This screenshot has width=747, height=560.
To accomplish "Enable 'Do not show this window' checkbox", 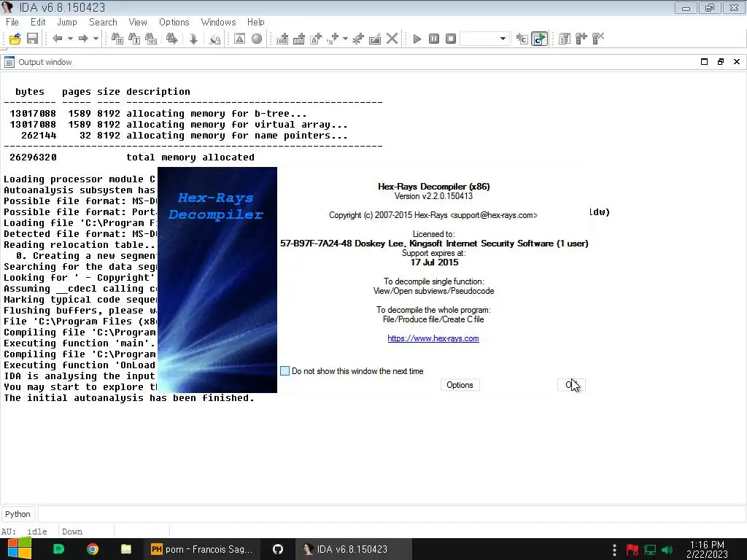I will pos(285,371).
